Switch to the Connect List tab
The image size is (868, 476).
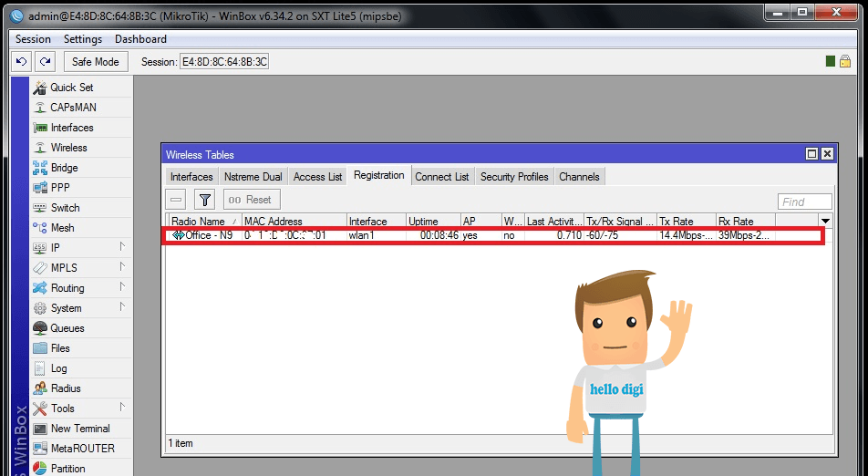click(441, 177)
